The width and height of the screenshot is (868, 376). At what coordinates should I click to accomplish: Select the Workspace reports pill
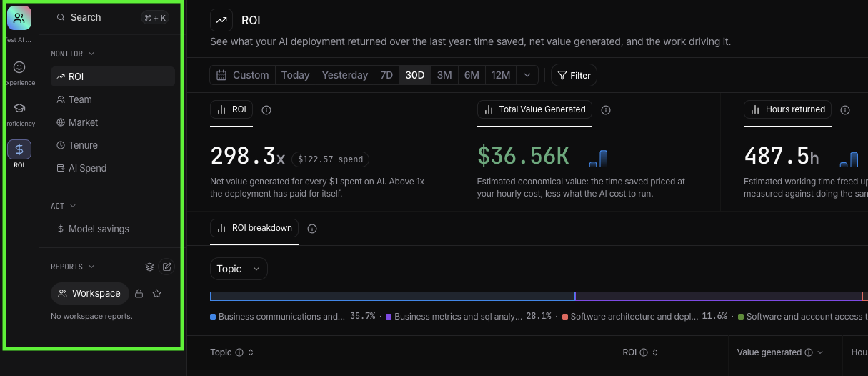pos(90,293)
